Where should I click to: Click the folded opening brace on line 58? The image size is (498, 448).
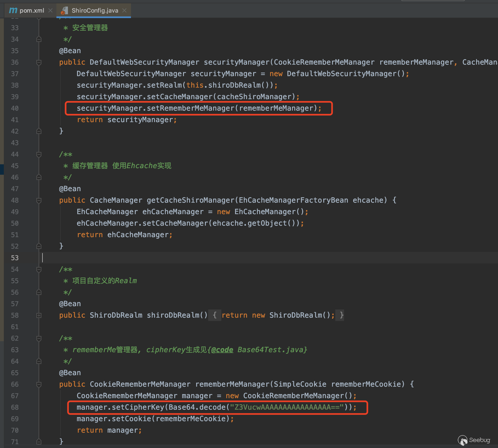click(x=215, y=315)
